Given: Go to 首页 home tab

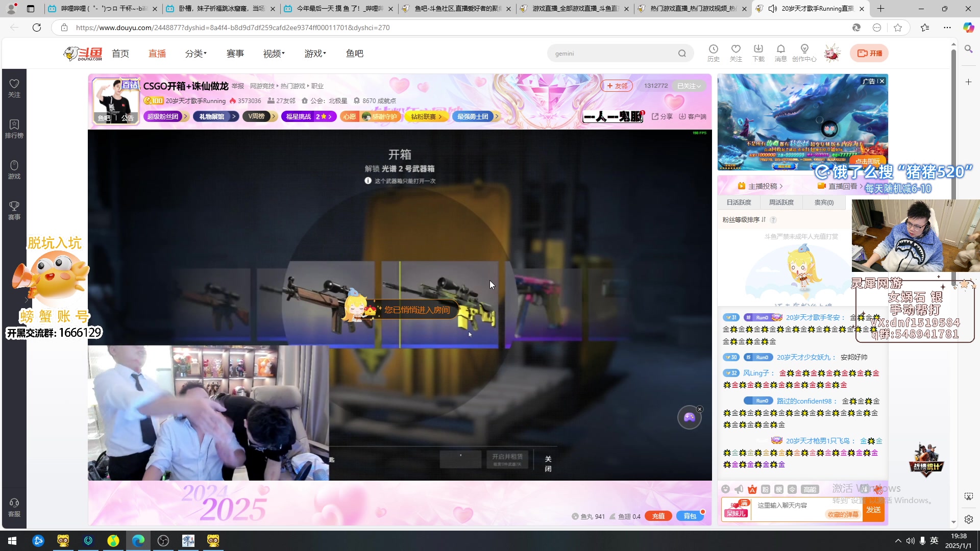Looking at the screenshot, I should tap(120, 54).
